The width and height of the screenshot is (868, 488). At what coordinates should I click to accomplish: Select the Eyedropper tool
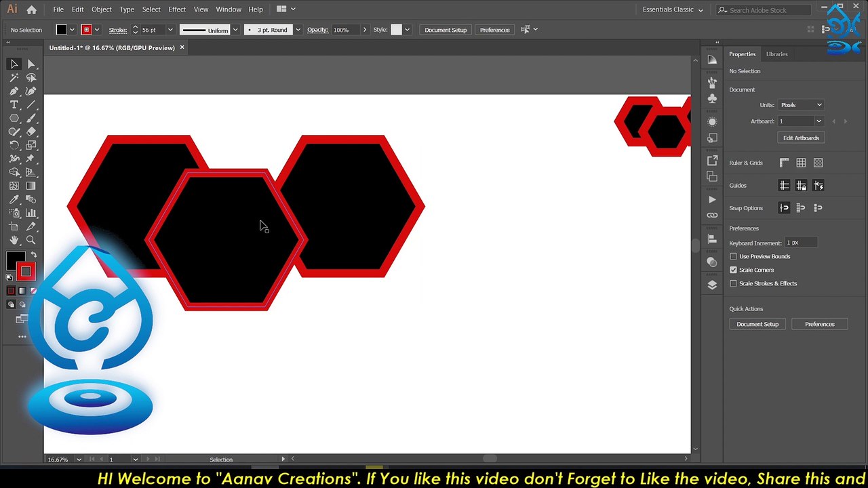(14, 199)
